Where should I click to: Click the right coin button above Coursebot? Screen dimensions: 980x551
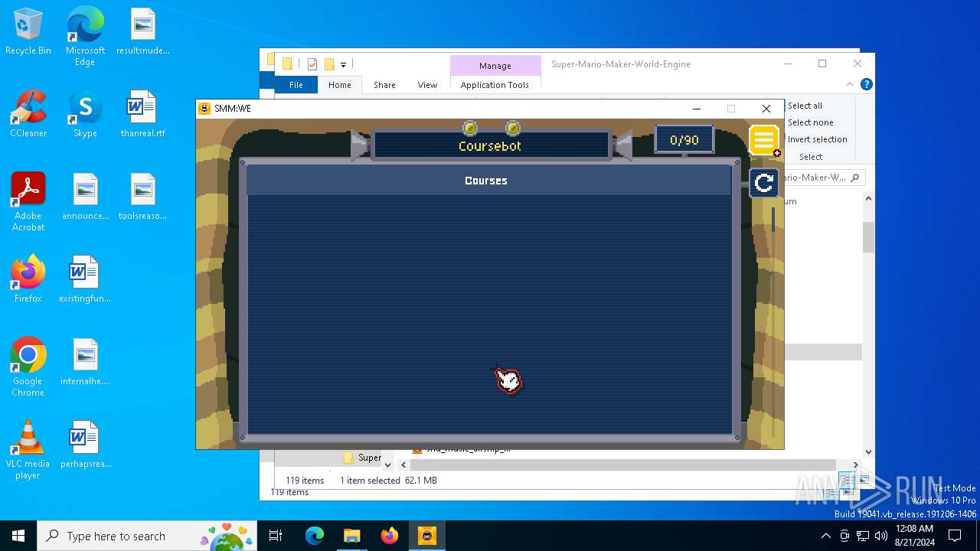tap(513, 127)
